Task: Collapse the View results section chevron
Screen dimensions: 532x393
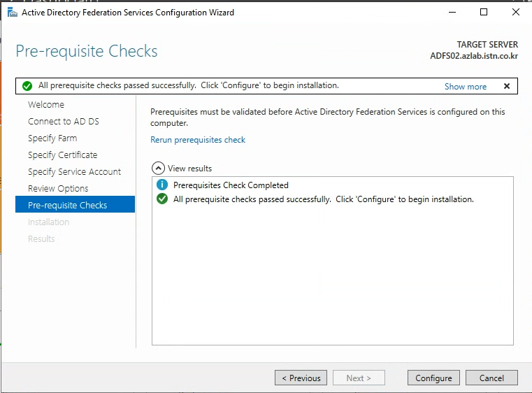Action: point(158,168)
